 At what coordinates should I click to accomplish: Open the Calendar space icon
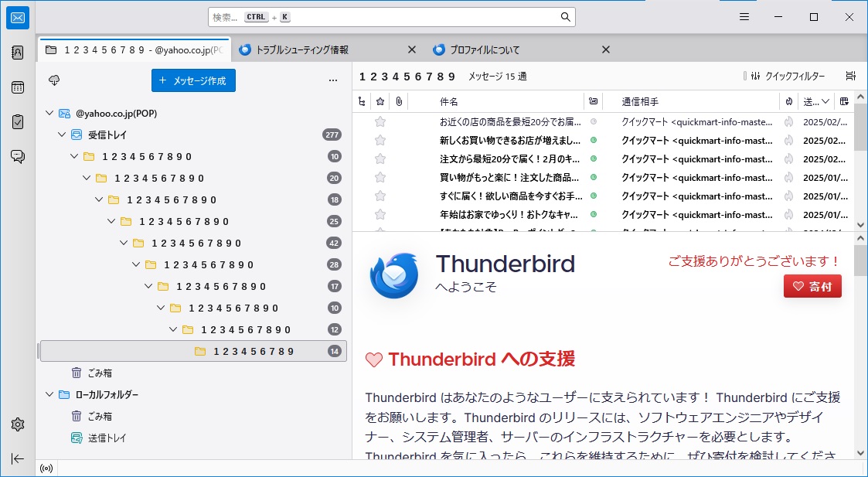tap(18, 87)
